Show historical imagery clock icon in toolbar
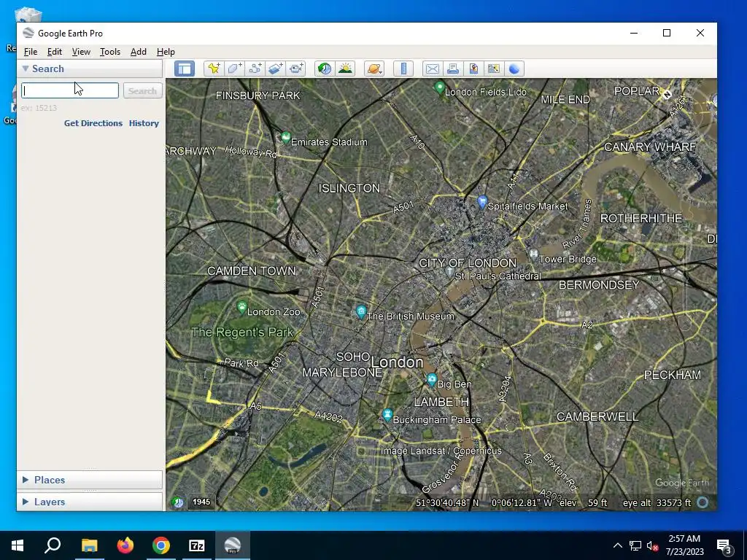 click(x=325, y=69)
